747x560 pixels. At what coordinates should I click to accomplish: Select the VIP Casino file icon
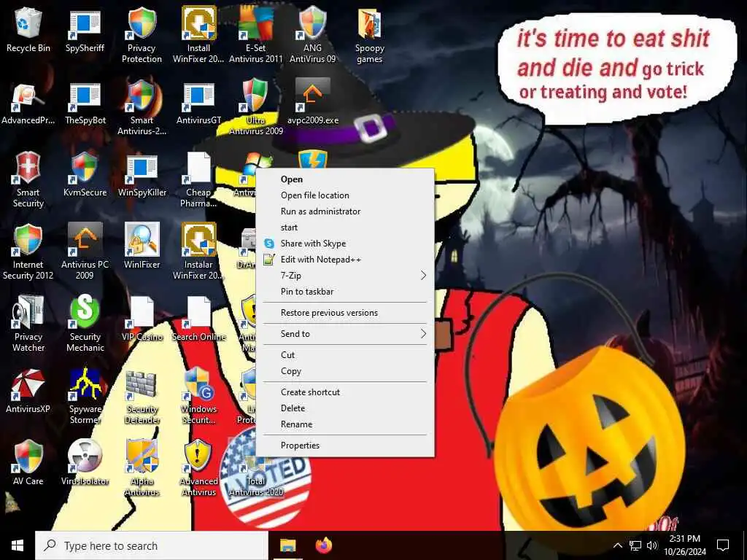(142, 312)
